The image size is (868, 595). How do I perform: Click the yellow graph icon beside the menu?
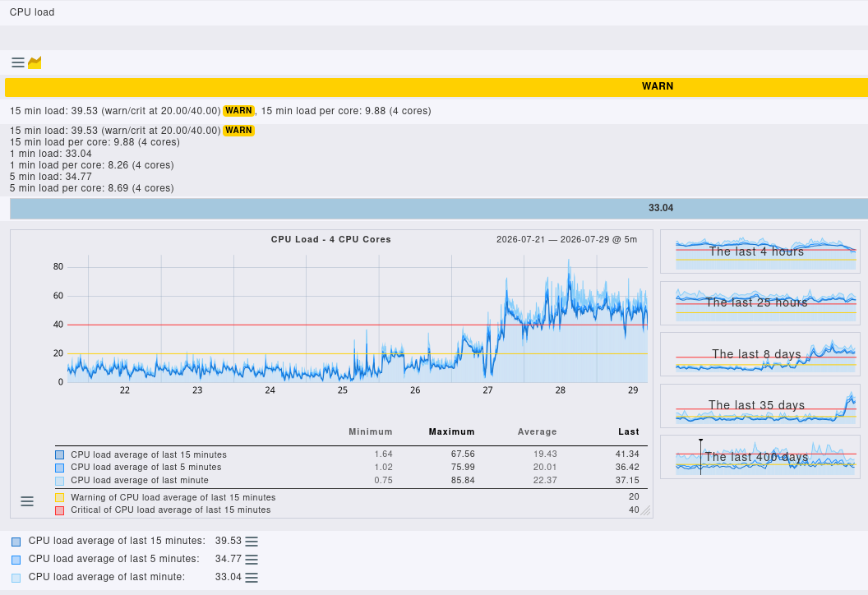pos(35,62)
